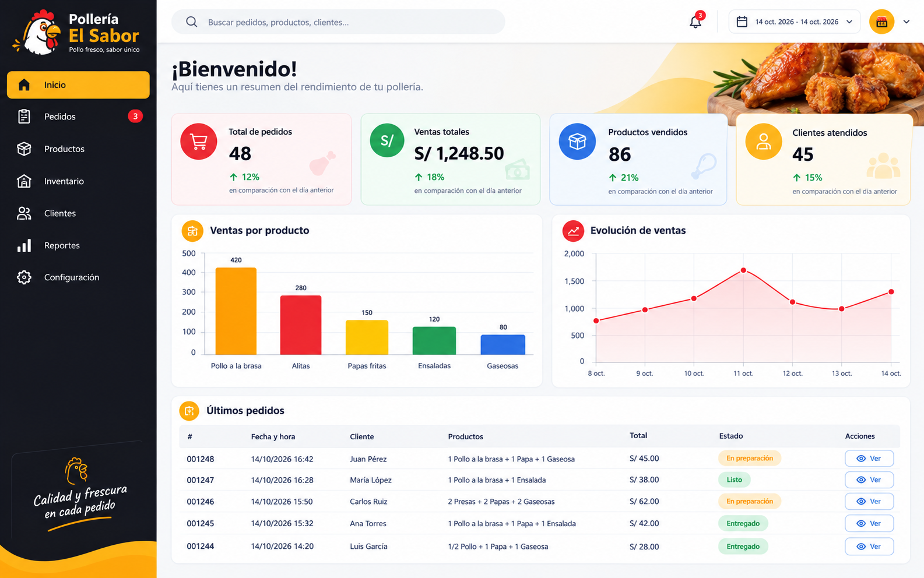Viewport: 924px width, 578px height.
Task: Click the notification bell icon
Action: [x=695, y=22]
